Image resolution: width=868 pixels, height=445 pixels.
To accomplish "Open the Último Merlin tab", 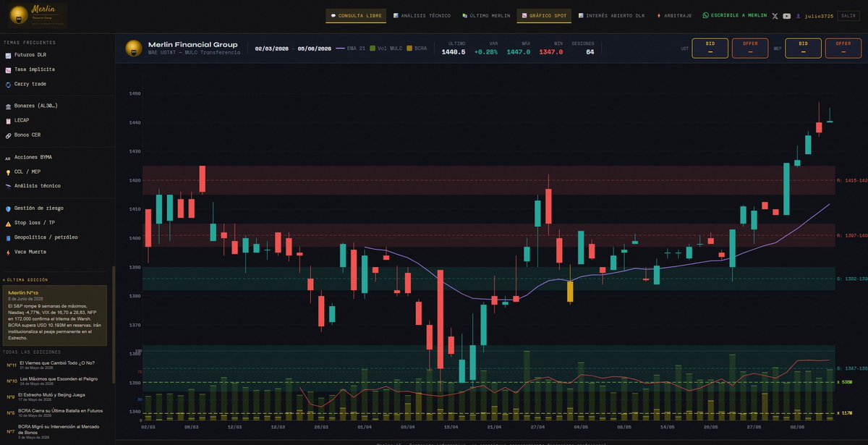I will tap(486, 15).
